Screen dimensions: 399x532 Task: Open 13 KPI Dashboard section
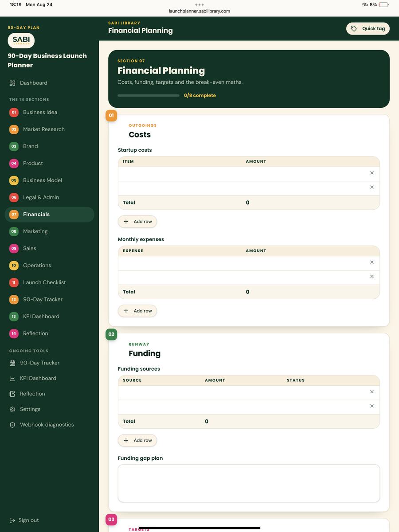(x=49, y=317)
